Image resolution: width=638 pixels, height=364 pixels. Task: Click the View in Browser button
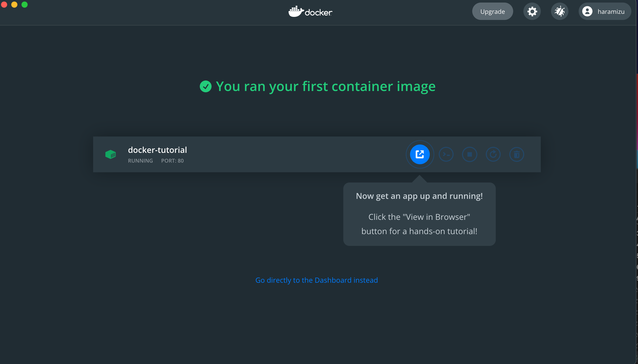pos(420,154)
